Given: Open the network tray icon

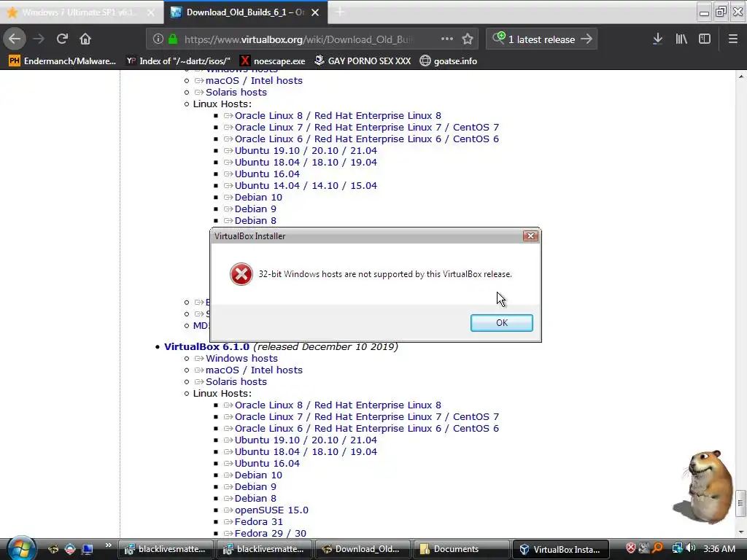Looking at the screenshot, I should pos(677,548).
